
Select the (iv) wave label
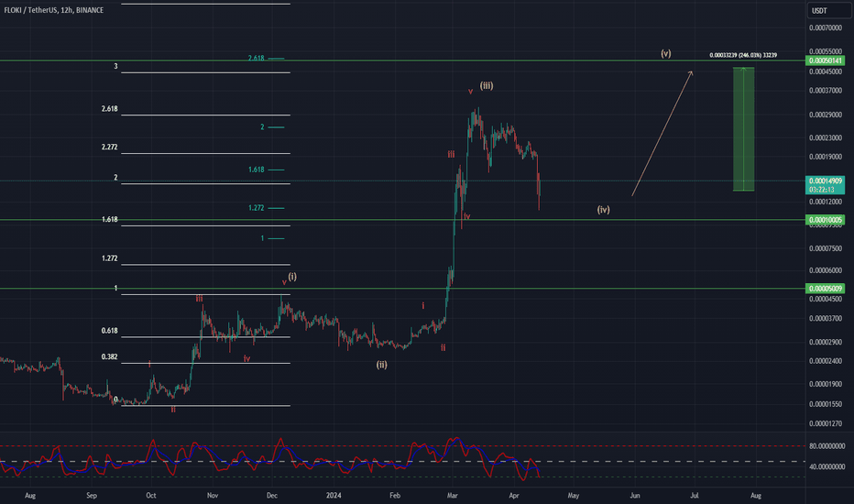click(x=603, y=209)
